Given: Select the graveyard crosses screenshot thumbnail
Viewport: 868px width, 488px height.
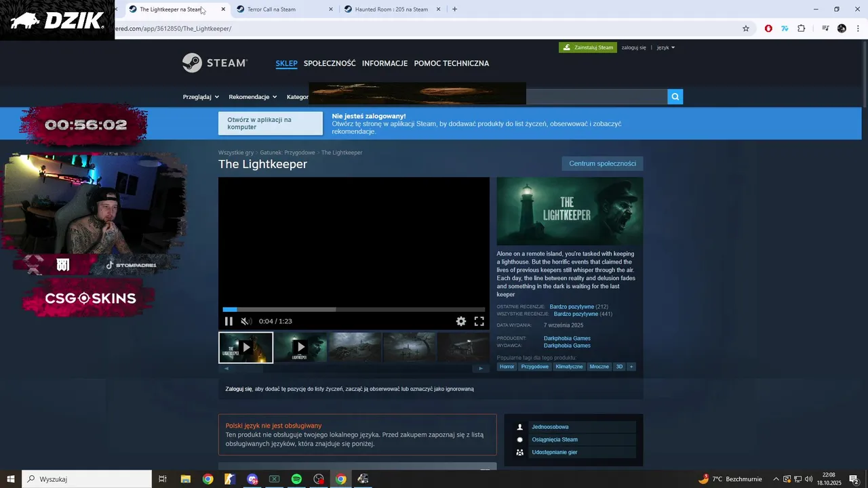Looking at the screenshot, I should point(410,347).
